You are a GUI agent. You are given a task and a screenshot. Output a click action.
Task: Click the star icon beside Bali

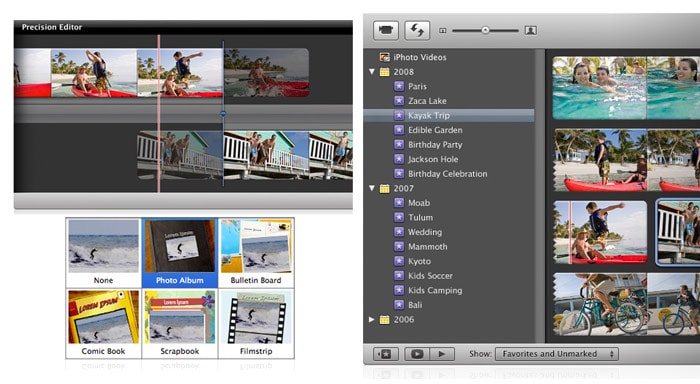coord(399,305)
